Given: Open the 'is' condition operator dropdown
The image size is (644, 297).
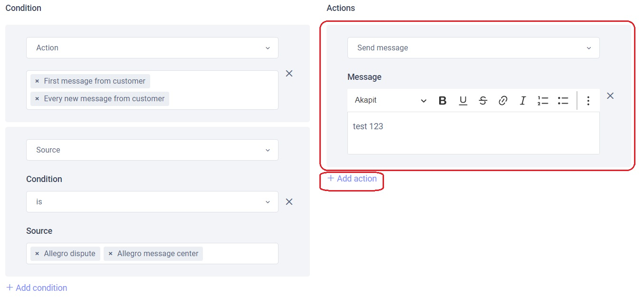Looking at the screenshot, I should click(x=152, y=202).
